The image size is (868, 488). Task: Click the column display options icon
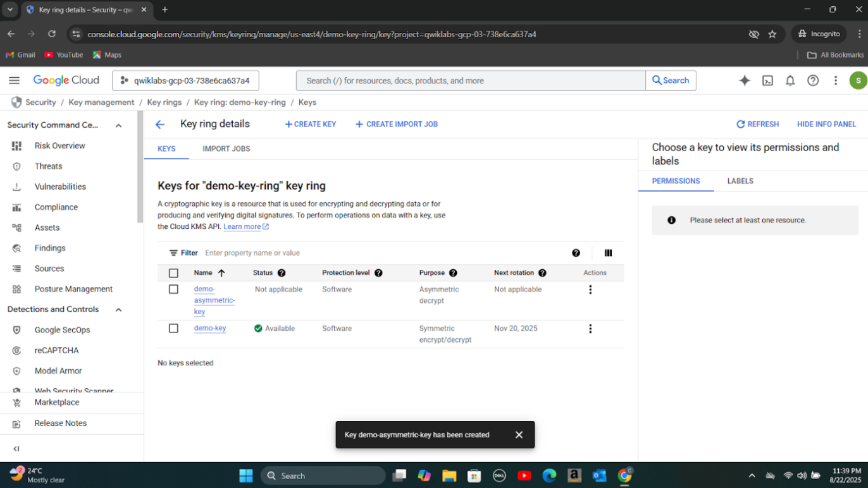608,253
